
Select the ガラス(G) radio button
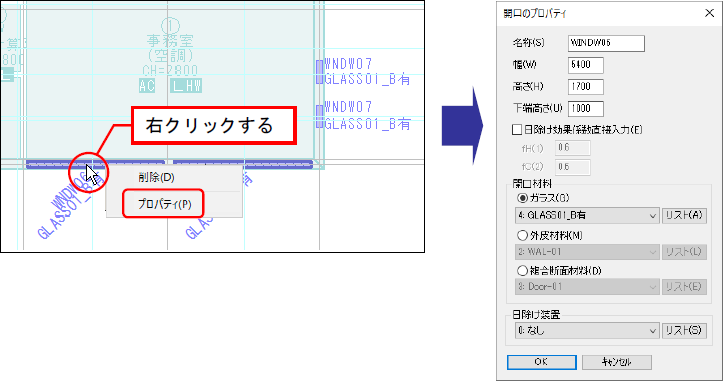[x=522, y=198]
